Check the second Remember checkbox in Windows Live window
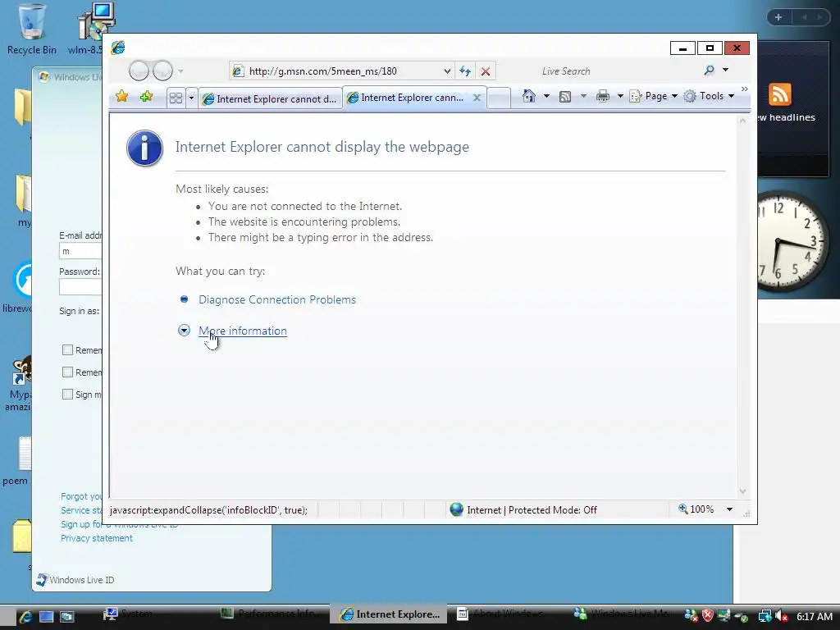840x630 pixels. [67, 372]
